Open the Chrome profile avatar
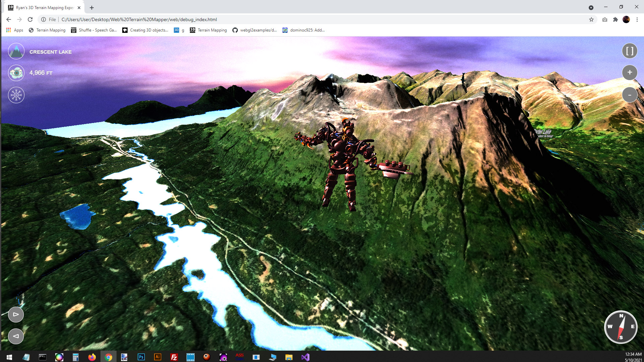 click(x=626, y=19)
